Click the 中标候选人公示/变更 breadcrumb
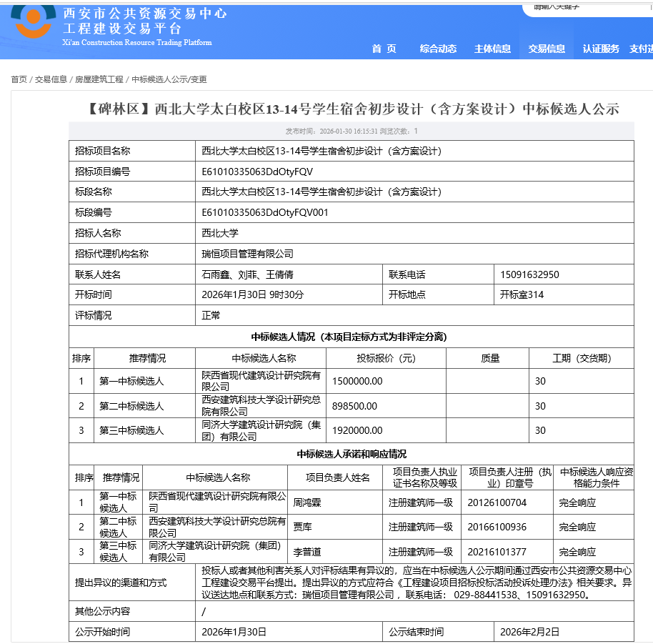Viewport: 653px width, 644px height. tap(169, 79)
